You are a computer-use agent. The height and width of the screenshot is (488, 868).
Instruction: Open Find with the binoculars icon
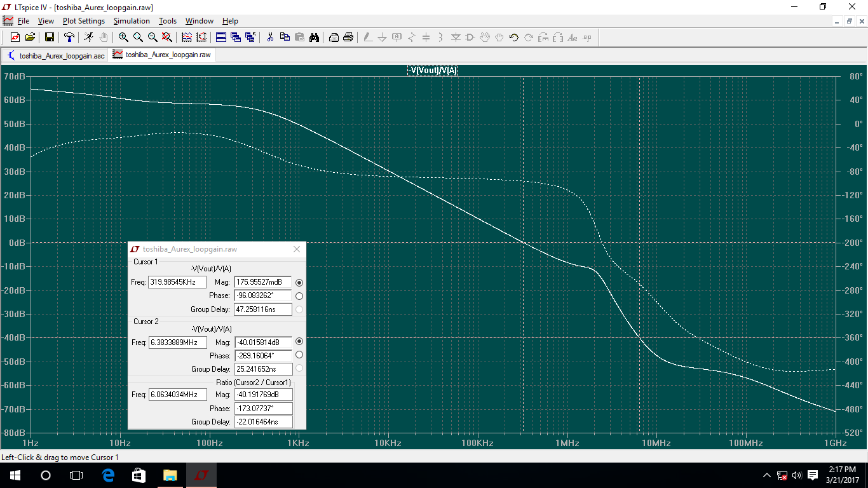(x=314, y=37)
